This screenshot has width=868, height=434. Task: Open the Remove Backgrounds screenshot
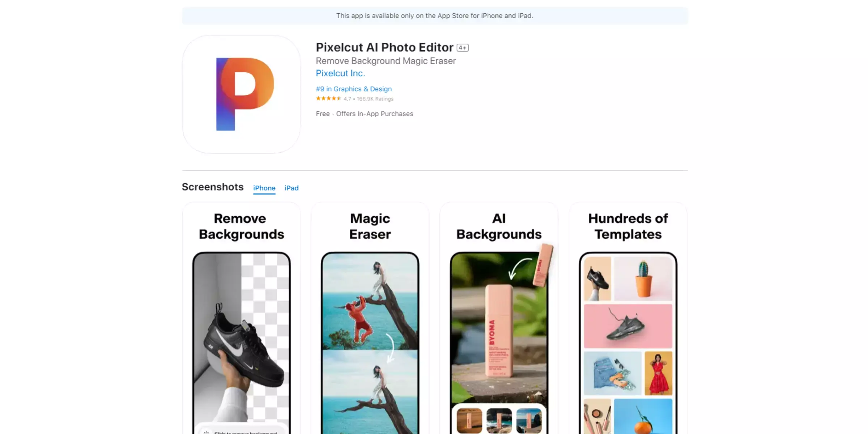tap(241, 318)
